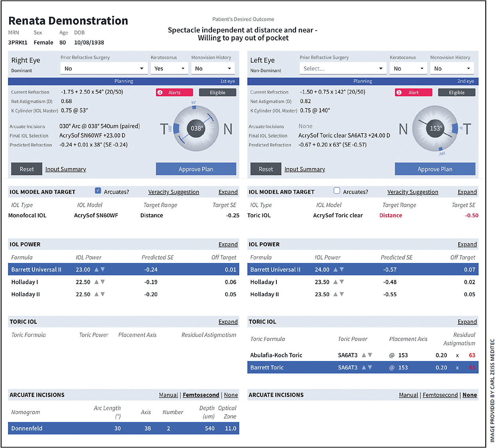Image resolution: width=495 pixels, height=448 pixels.
Task: Uncheck right eye Arcuates checkbox
Action: pos(98,191)
